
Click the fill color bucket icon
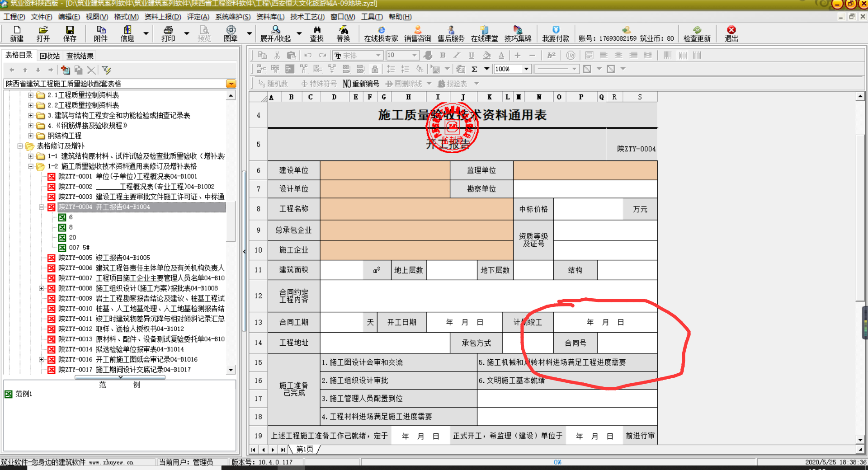pyautogui.click(x=486, y=55)
